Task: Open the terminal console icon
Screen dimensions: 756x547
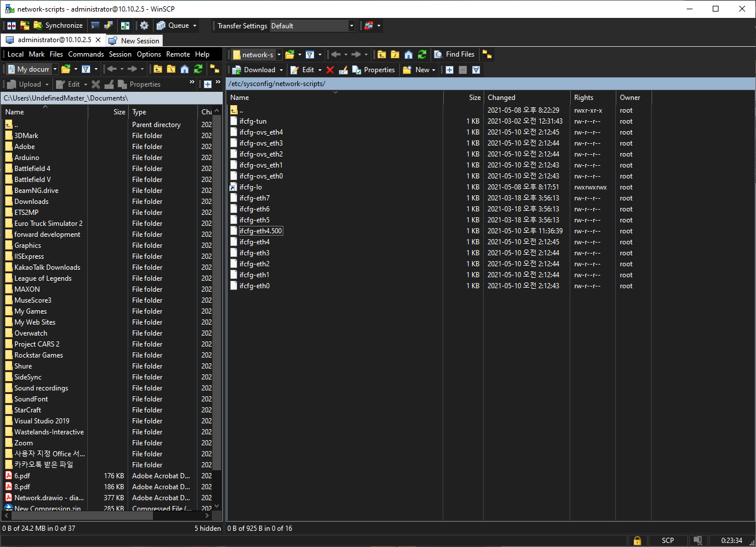Action: click(96, 25)
